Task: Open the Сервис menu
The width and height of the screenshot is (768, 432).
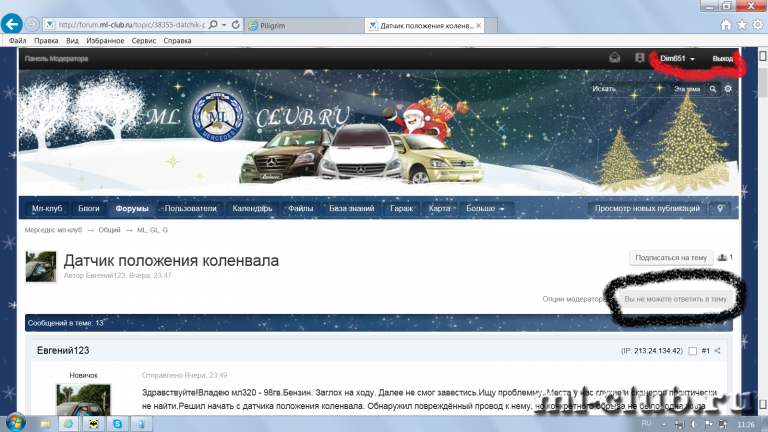Action: click(x=144, y=41)
